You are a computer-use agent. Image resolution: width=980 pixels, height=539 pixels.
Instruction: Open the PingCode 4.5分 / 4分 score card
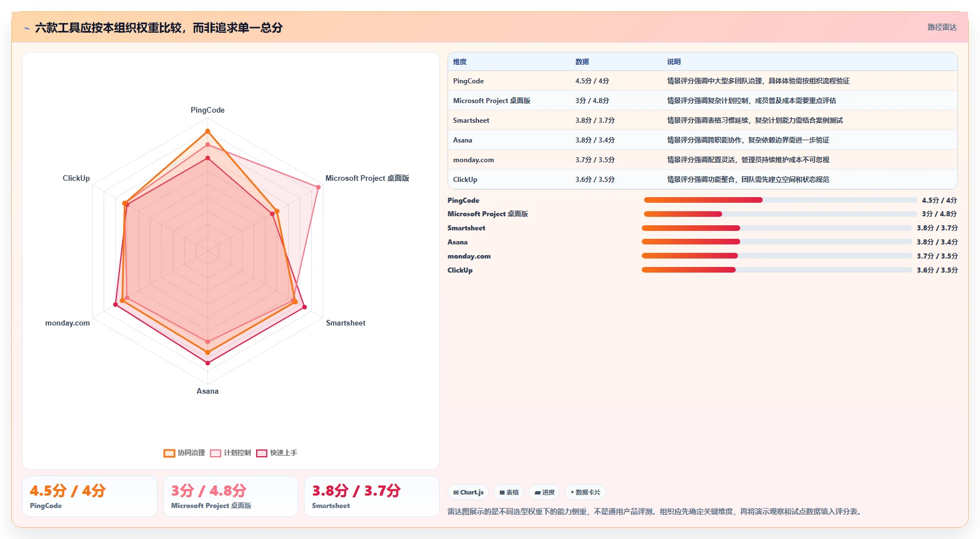[x=90, y=496]
